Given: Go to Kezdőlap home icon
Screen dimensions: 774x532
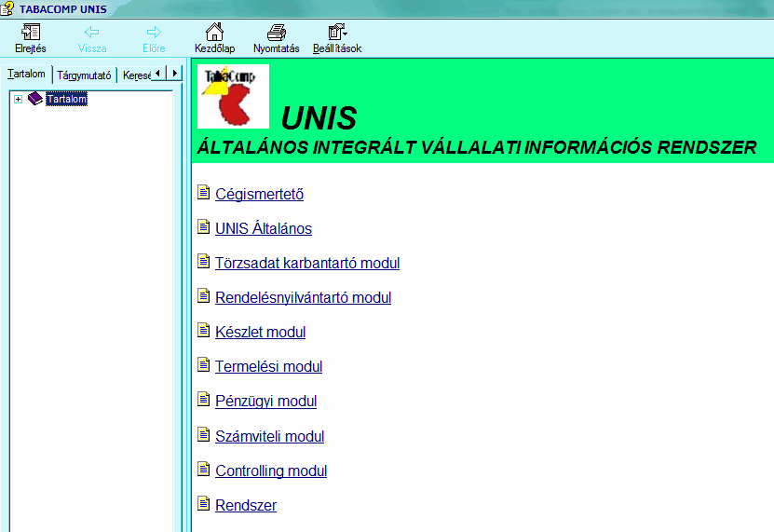Looking at the screenshot, I should pos(214,32).
